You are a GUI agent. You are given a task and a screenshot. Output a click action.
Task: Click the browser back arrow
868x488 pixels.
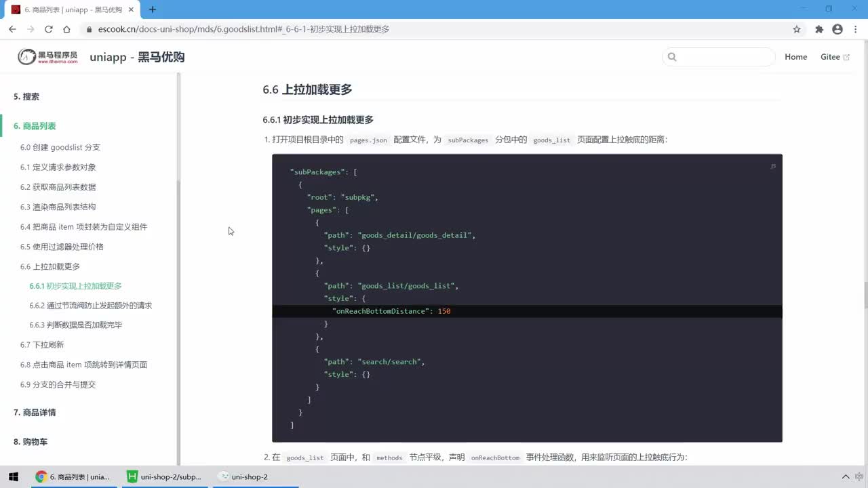click(12, 29)
